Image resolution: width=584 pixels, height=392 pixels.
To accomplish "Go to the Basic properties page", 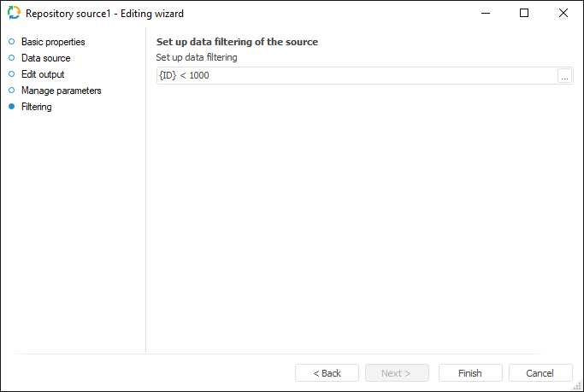I will 53,42.
